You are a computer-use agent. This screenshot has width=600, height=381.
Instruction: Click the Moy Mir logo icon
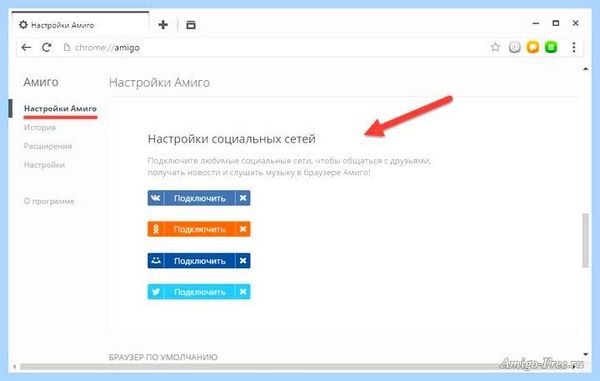pyautogui.click(x=156, y=261)
